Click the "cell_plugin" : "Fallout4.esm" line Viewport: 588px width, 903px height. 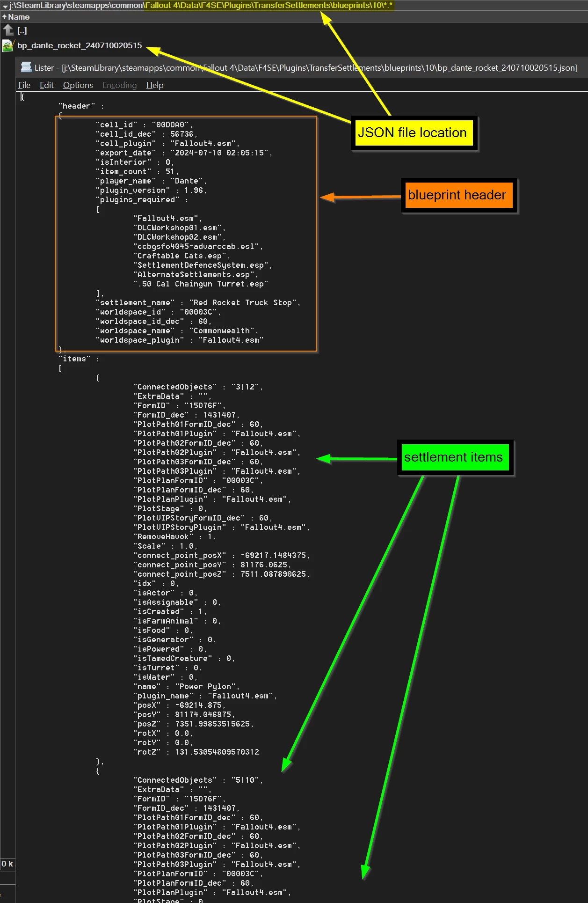168,144
